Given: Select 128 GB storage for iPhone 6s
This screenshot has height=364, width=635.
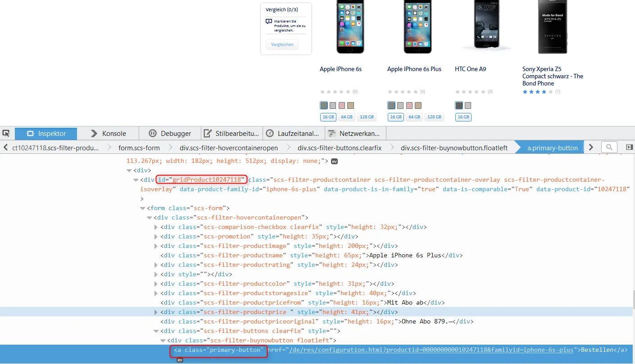Looking at the screenshot, I should (367, 117).
